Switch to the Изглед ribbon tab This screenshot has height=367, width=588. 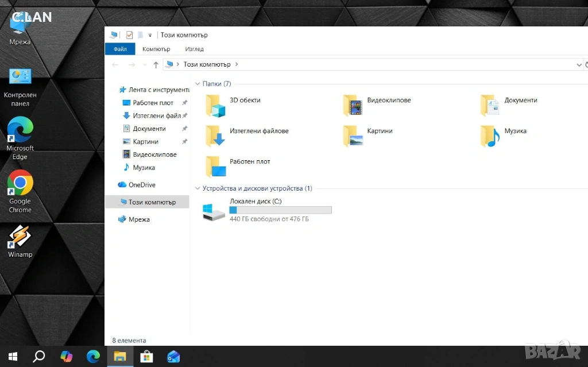(x=194, y=49)
